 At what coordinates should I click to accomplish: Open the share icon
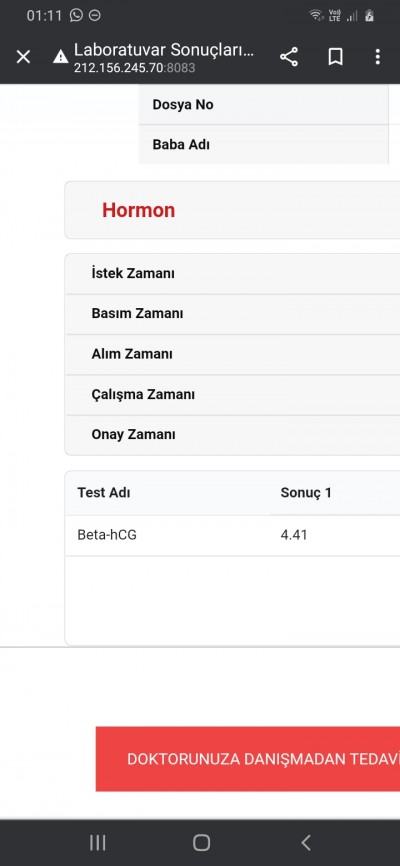(288, 57)
